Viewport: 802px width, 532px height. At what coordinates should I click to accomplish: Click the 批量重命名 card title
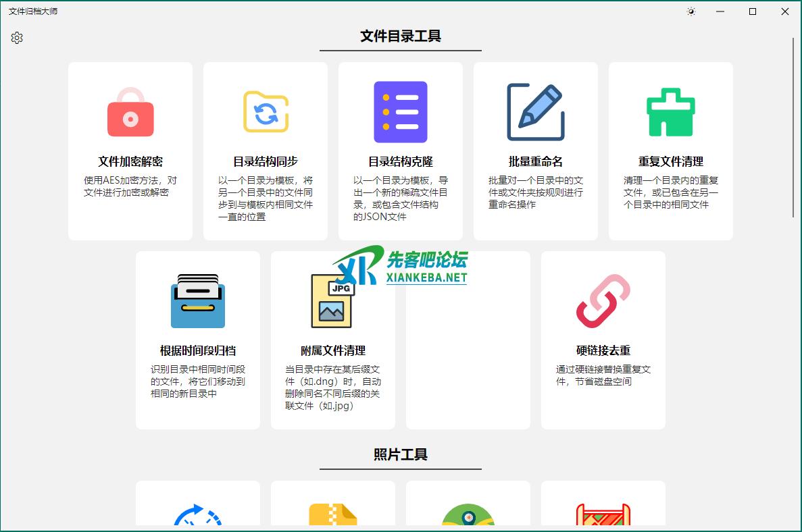click(536, 162)
